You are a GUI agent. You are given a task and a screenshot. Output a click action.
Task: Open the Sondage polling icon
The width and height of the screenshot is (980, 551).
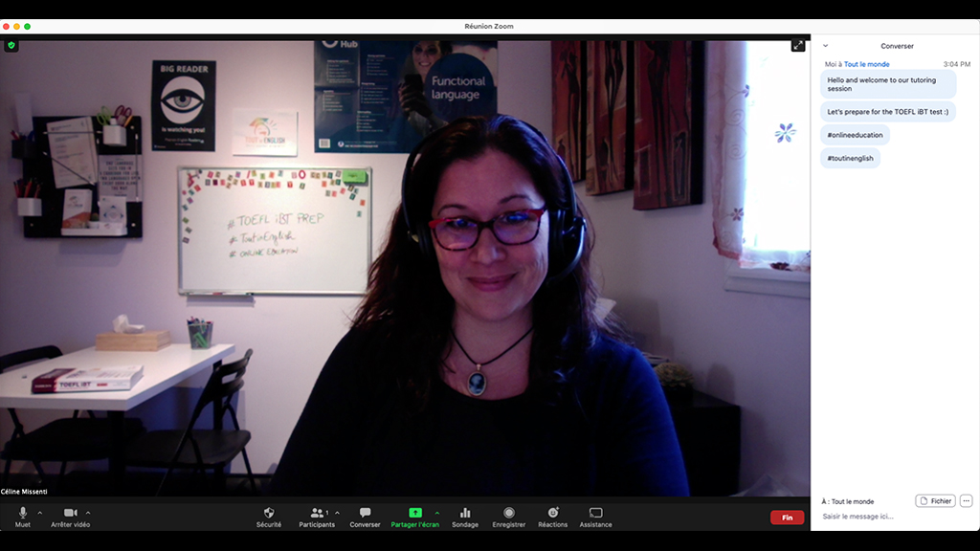coord(465,517)
